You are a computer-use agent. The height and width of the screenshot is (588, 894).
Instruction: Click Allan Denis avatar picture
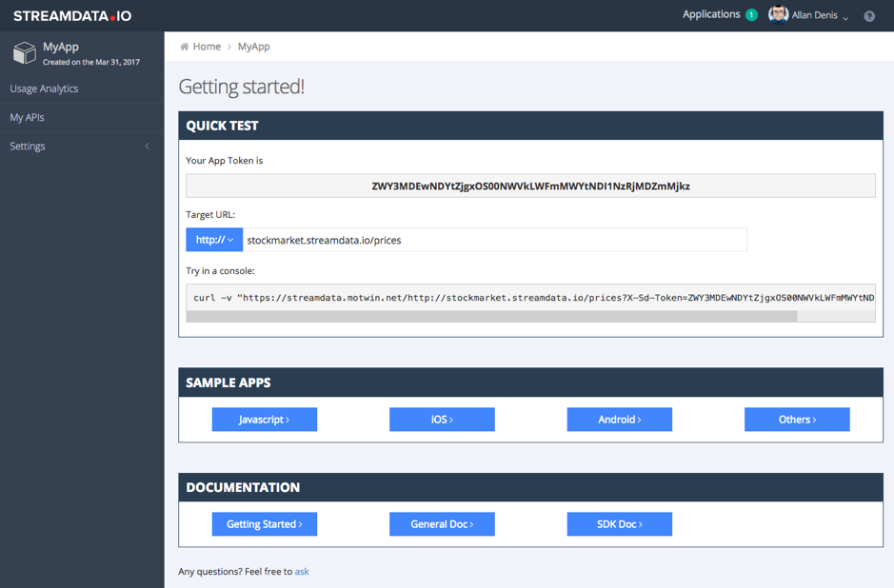click(778, 15)
